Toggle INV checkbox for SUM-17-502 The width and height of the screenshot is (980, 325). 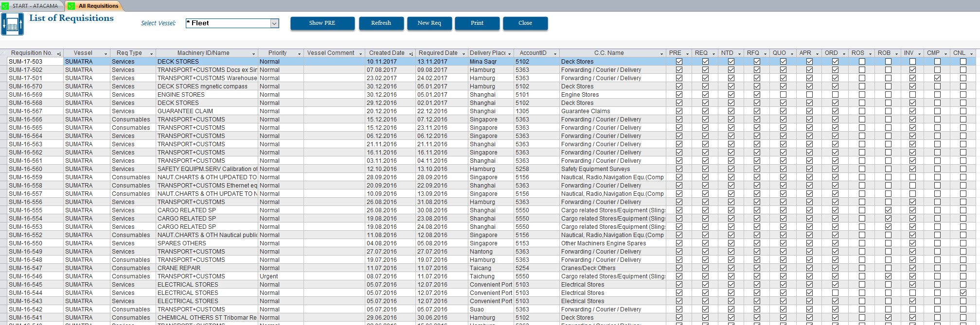coord(912,70)
